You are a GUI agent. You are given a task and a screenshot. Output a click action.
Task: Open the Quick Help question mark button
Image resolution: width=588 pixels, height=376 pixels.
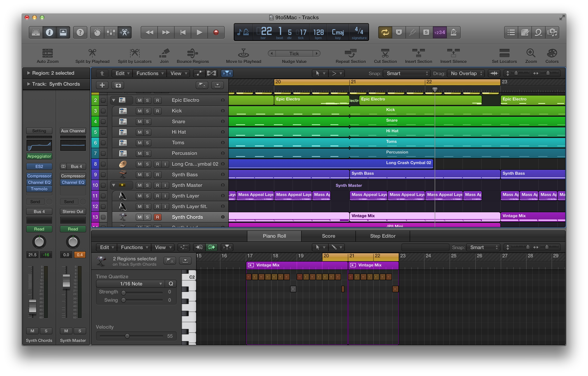[x=80, y=32]
